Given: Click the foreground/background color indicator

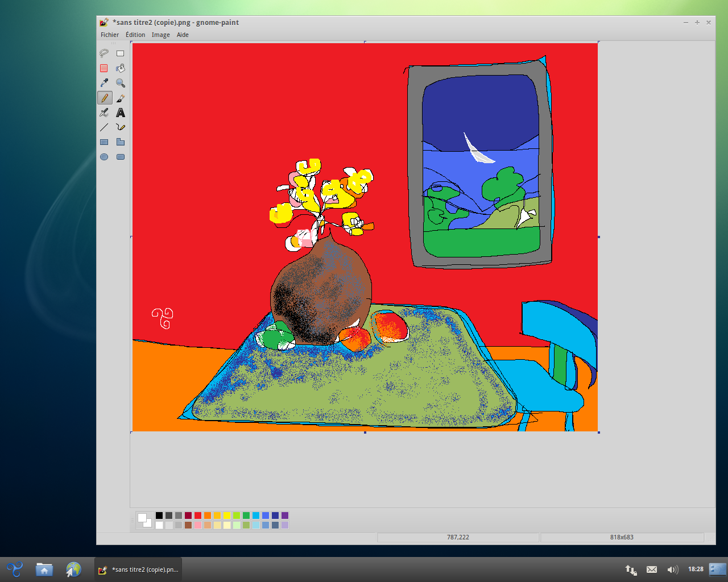Looking at the screenshot, I should point(144,520).
